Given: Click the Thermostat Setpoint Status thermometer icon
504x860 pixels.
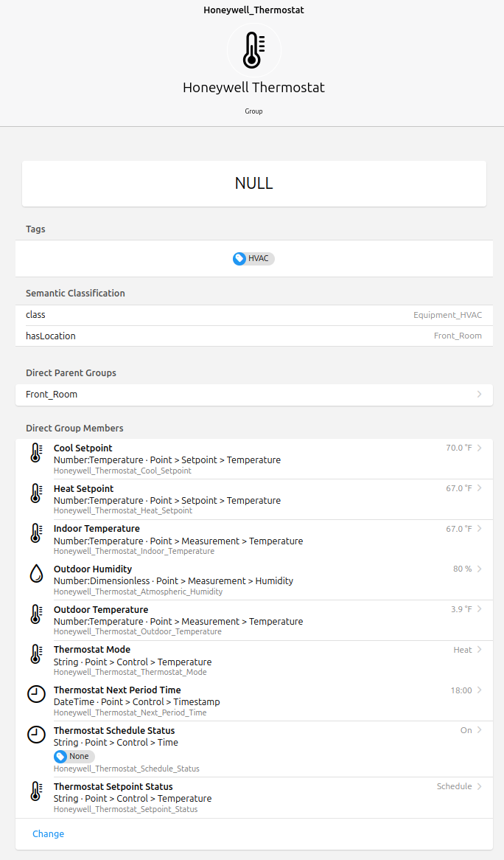Looking at the screenshot, I should pyautogui.click(x=35, y=791).
